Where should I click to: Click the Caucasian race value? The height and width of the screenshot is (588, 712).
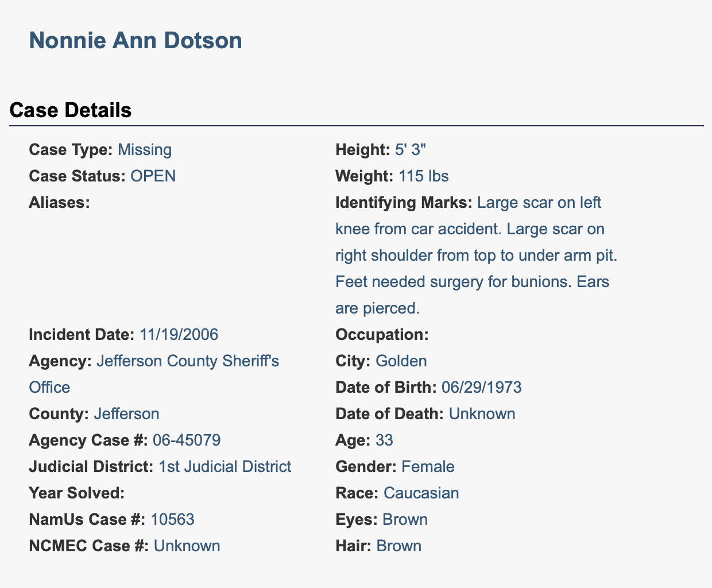[x=421, y=493]
